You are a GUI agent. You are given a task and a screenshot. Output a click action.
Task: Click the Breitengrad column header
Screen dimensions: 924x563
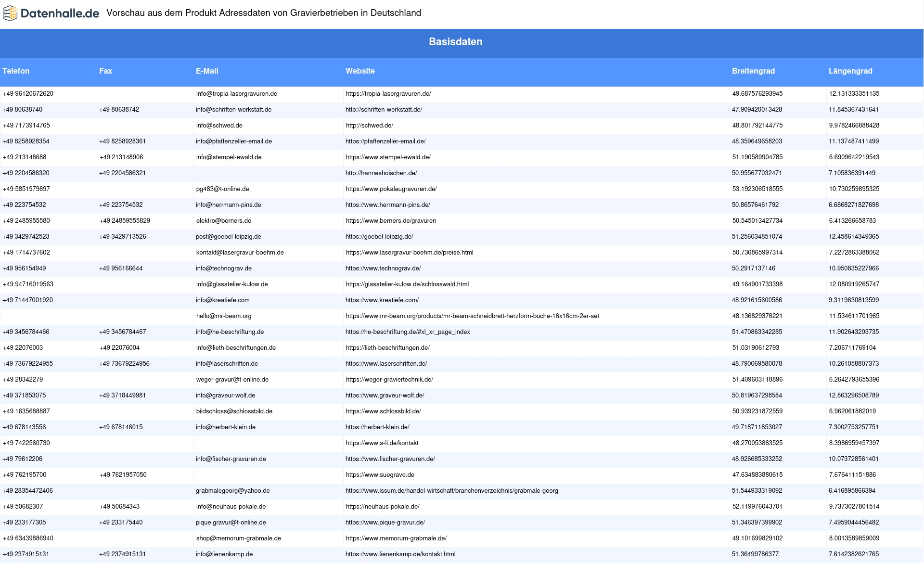click(753, 71)
